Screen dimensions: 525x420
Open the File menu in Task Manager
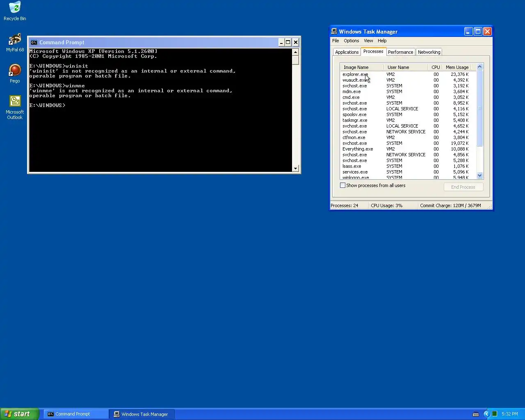336,41
